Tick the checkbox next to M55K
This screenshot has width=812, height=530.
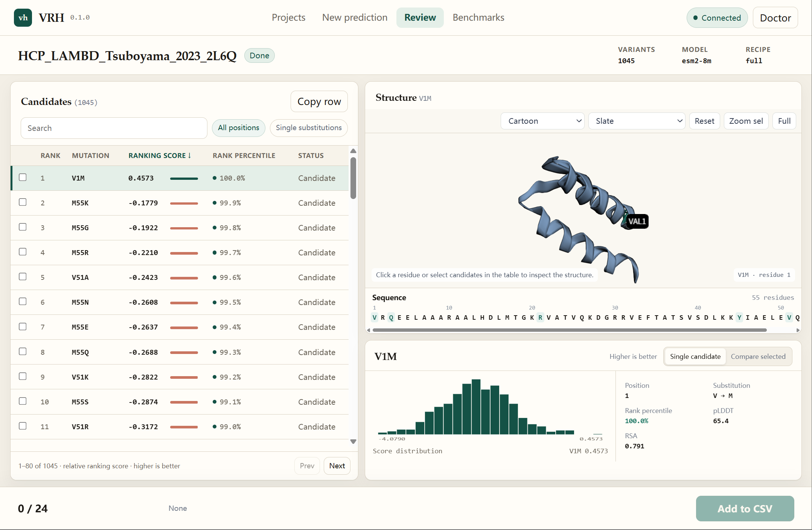[23, 202]
